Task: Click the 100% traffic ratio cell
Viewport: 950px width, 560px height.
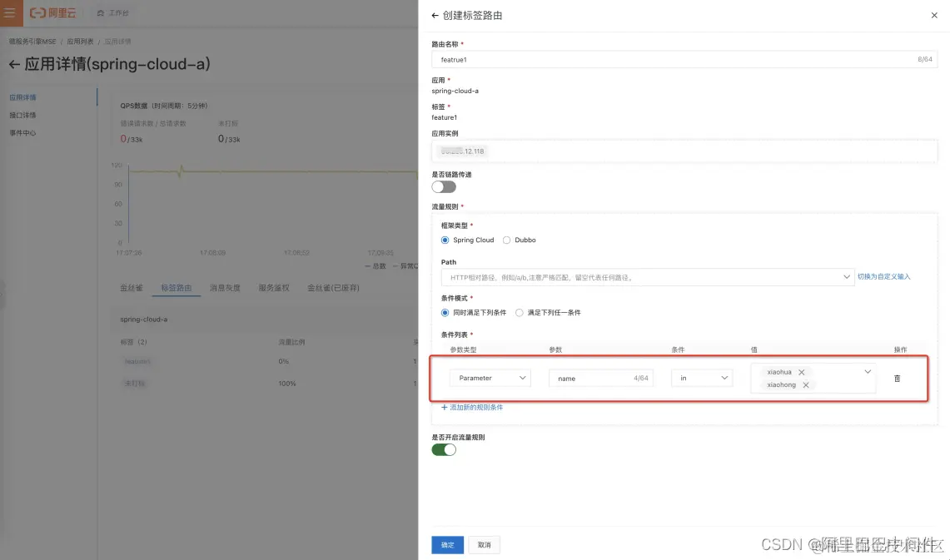Action: coord(287,384)
